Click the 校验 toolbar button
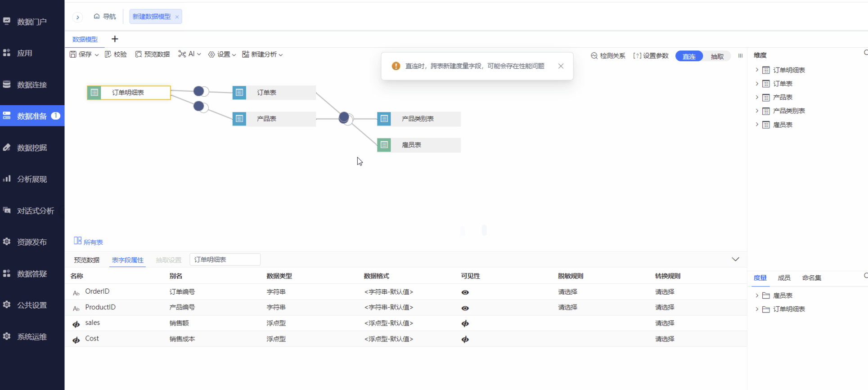The width and height of the screenshot is (868, 390). [116, 54]
